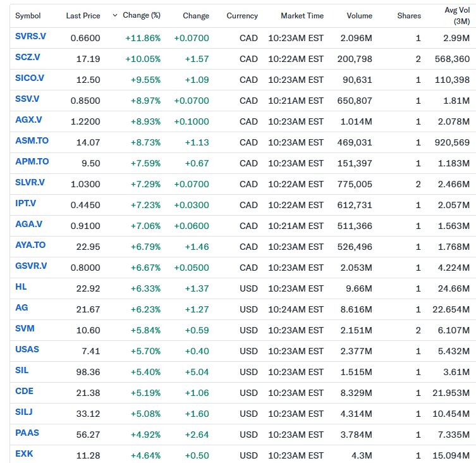The height and width of the screenshot is (463, 476).
Task: Click the Market Time column header
Action: click(x=302, y=16)
